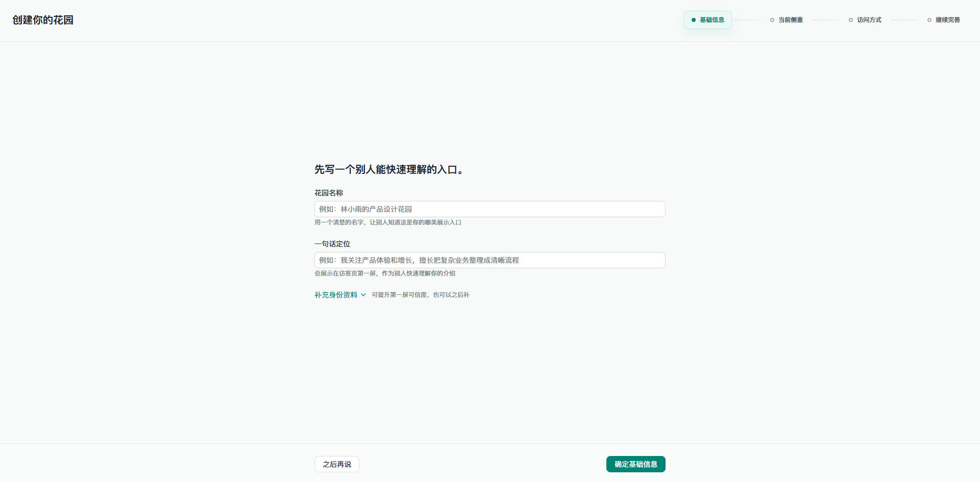Viewport: 980px width, 482px height.
Task: Go to the 当前侧重 step
Action: click(x=787, y=20)
